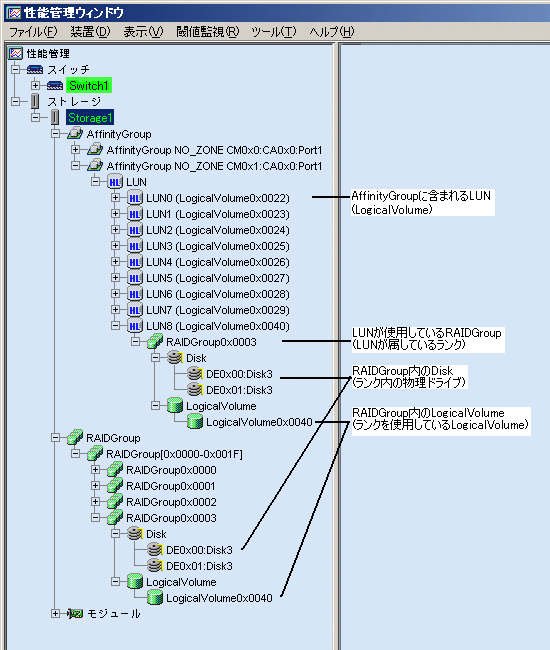Expand the LUN4 node
The image size is (550, 650).
point(116,262)
